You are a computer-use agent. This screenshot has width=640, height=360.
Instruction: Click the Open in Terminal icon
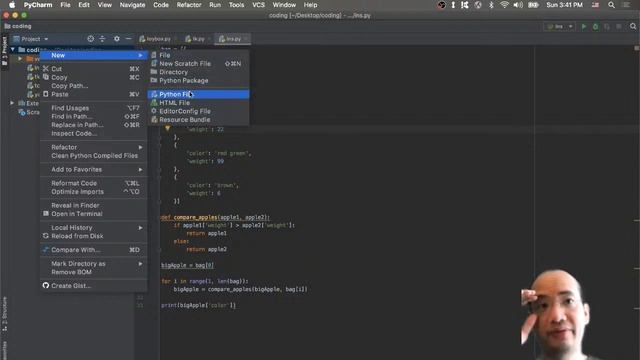pos(46,213)
